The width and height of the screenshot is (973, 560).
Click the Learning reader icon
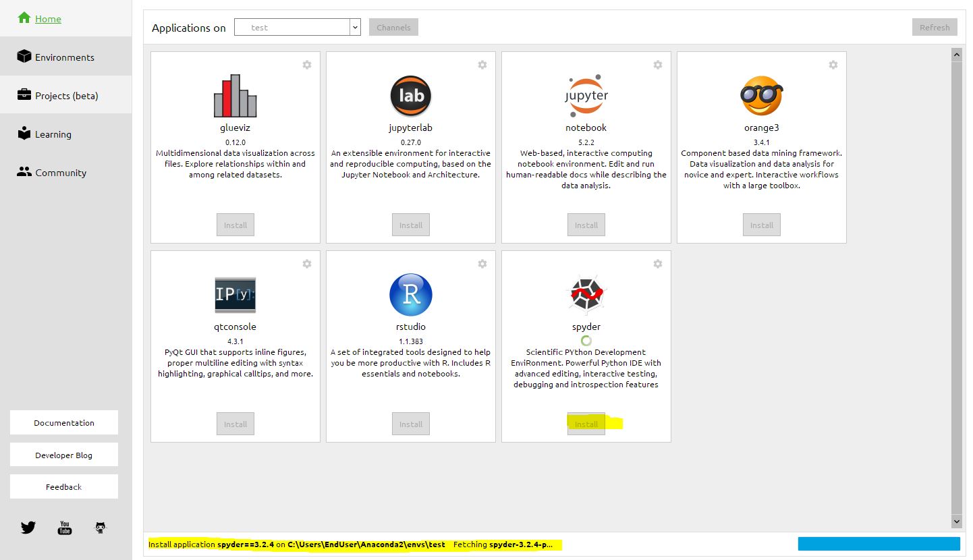click(x=24, y=133)
